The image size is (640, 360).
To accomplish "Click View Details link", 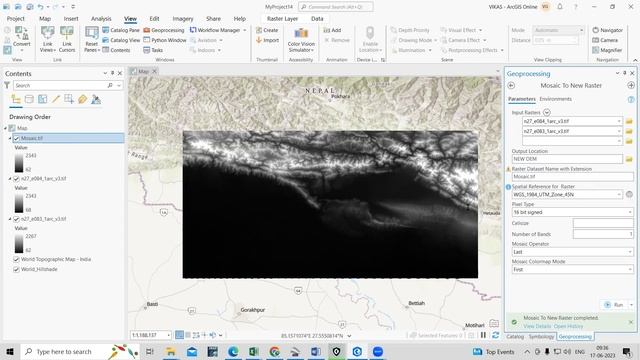I will 537,326.
